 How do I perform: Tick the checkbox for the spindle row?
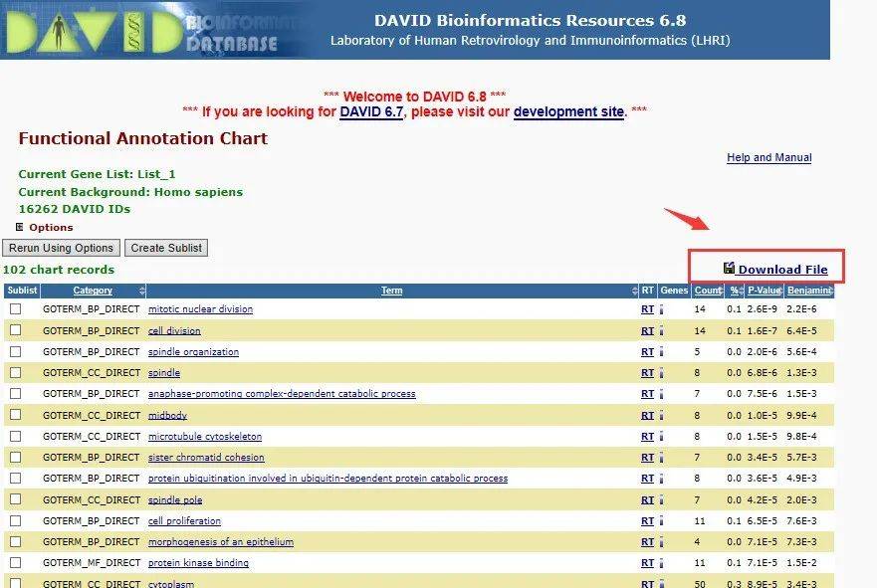(x=16, y=372)
